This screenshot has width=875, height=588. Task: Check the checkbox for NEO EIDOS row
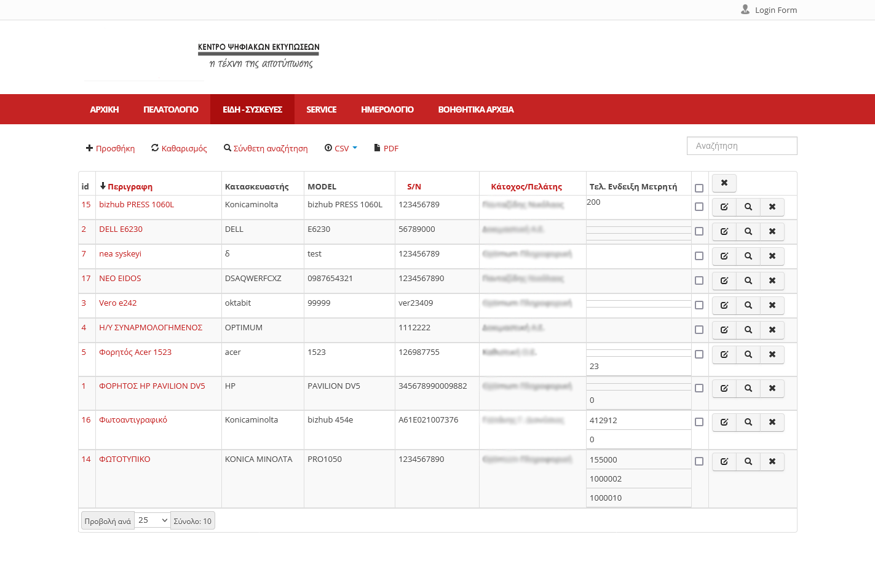click(x=699, y=280)
